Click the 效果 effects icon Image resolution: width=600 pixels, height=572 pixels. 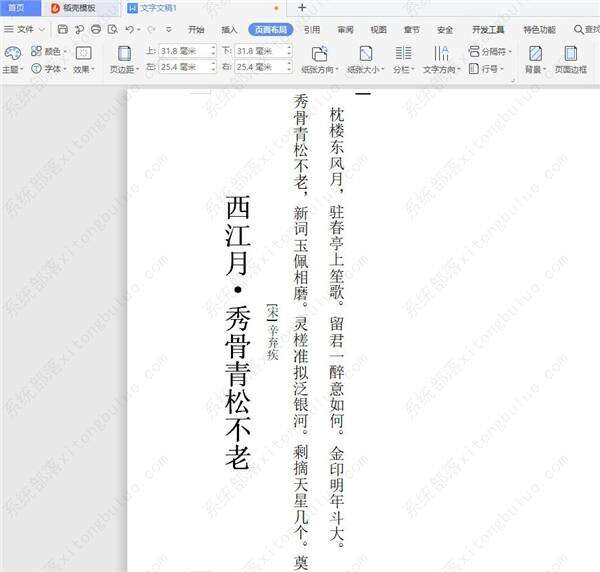(x=83, y=53)
